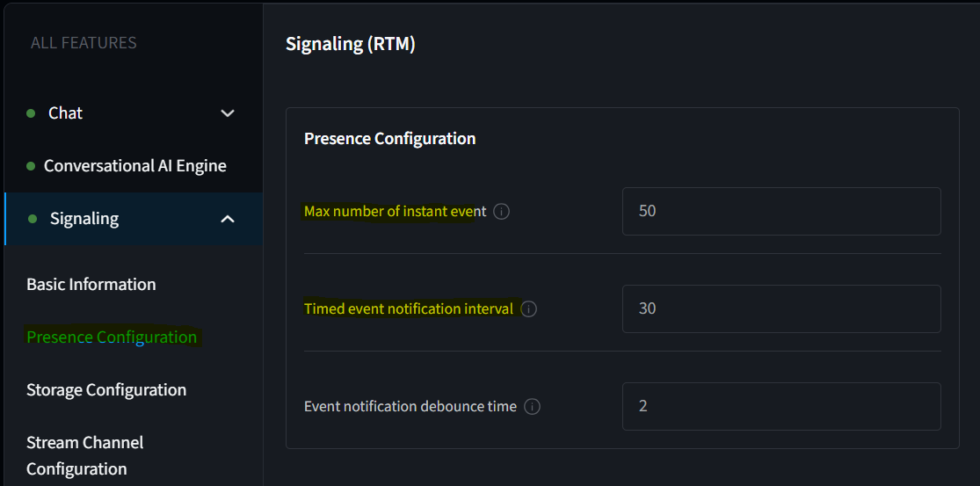Focus the Timed event notification interval field
The height and width of the screenshot is (486, 980).
point(780,309)
